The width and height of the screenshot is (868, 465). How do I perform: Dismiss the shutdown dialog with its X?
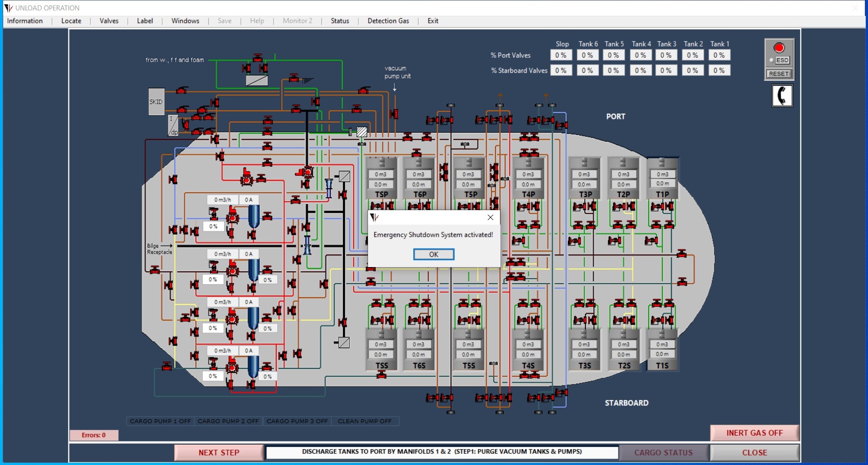[491, 217]
